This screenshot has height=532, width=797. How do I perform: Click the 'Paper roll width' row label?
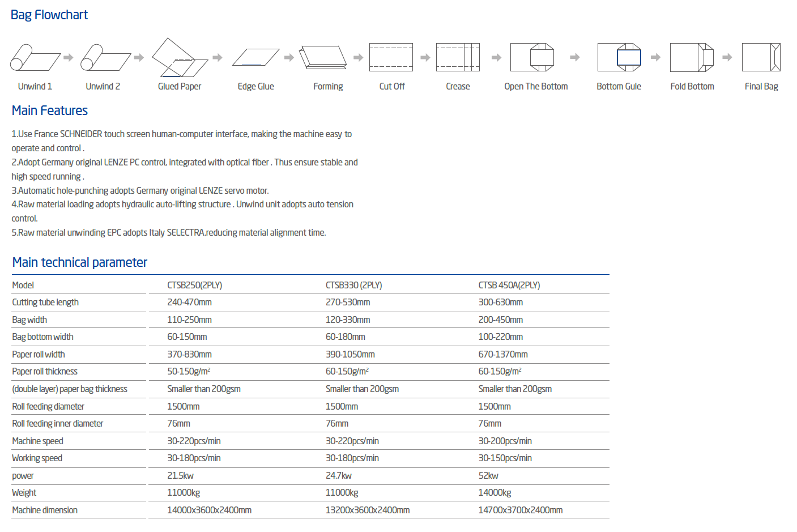[39, 355]
